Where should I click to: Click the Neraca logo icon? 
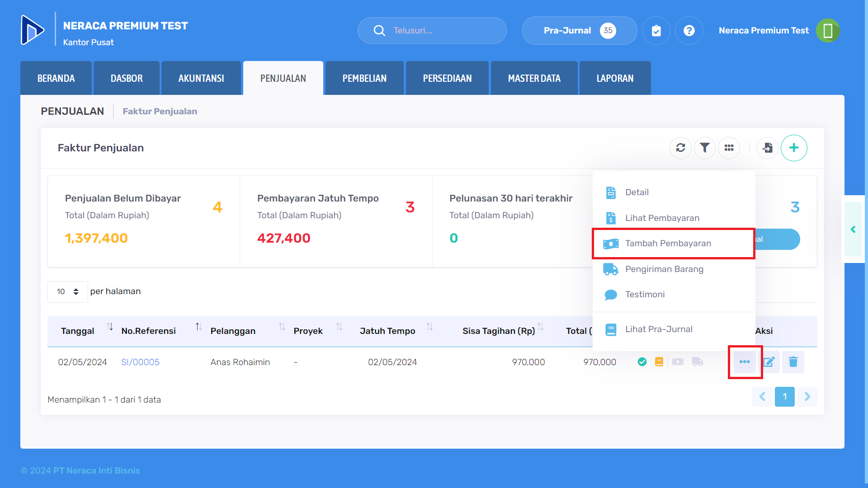click(x=33, y=30)
